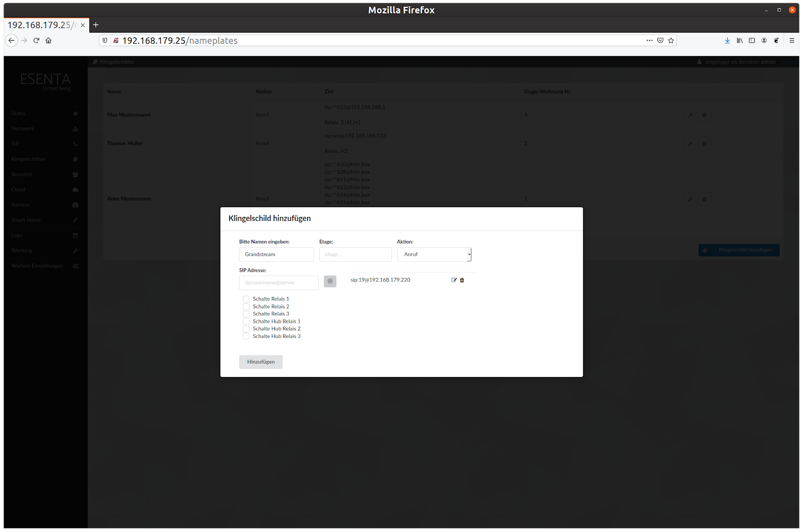Edit the Thomas Muller nameplate
Viewport: 803px width, 532px height.
pyautogui.click(x=690, y=144)
